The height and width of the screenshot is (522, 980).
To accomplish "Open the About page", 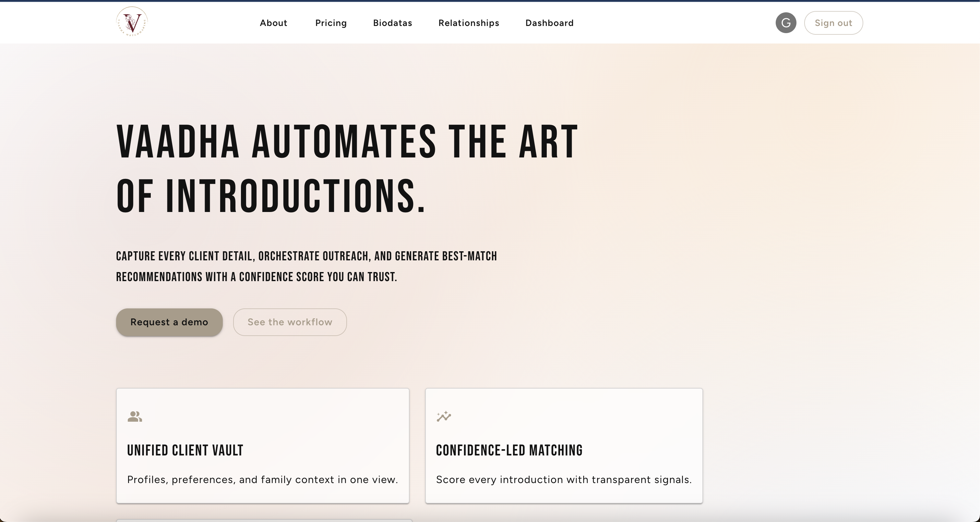I will [273, 23].
